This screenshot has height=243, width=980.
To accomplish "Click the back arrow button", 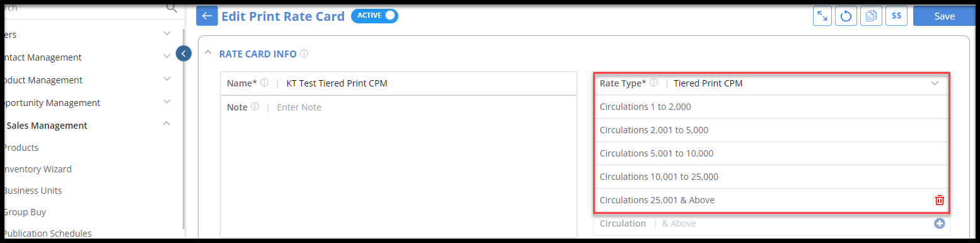I will (207, 16).
